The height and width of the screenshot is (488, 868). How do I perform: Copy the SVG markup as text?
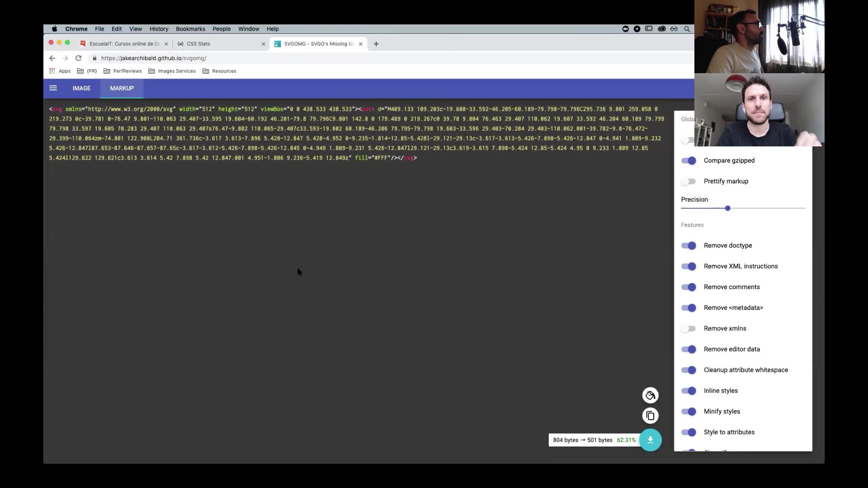[x=650, y=416]
